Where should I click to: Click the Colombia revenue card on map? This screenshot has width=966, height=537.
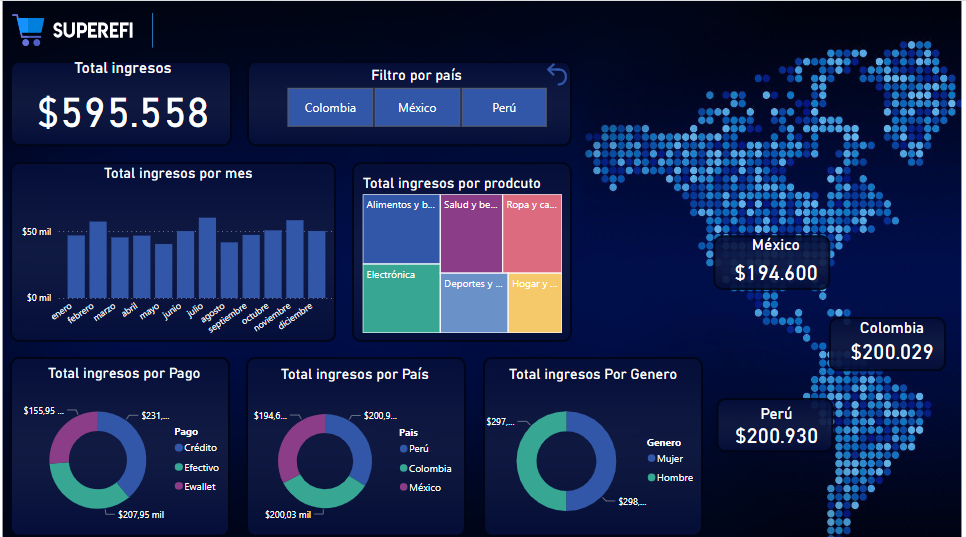click(891, 342)
